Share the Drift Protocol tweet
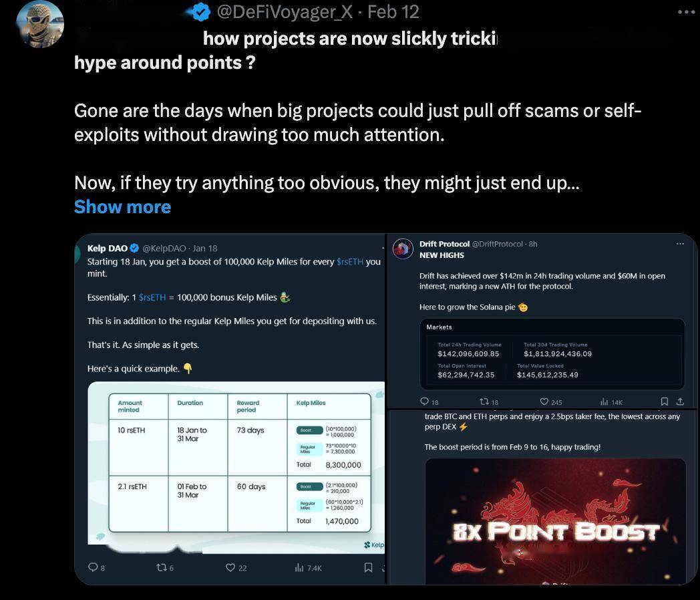 [680, 402]
